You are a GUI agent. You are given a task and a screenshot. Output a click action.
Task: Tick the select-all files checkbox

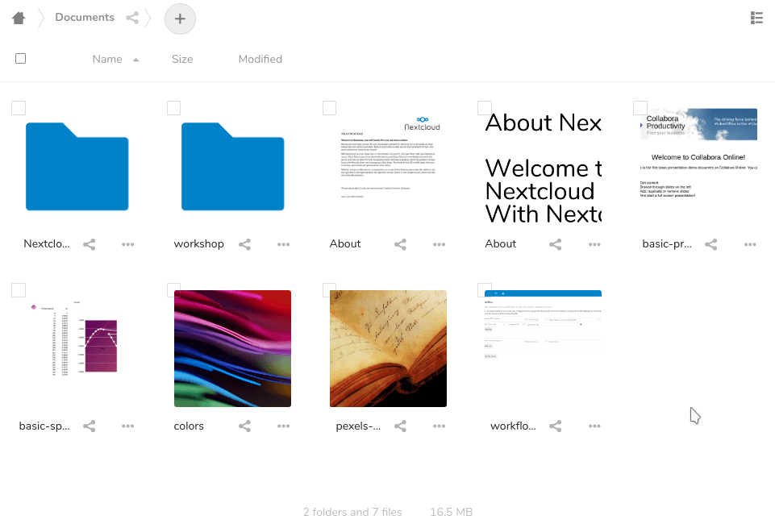(21, 59)
